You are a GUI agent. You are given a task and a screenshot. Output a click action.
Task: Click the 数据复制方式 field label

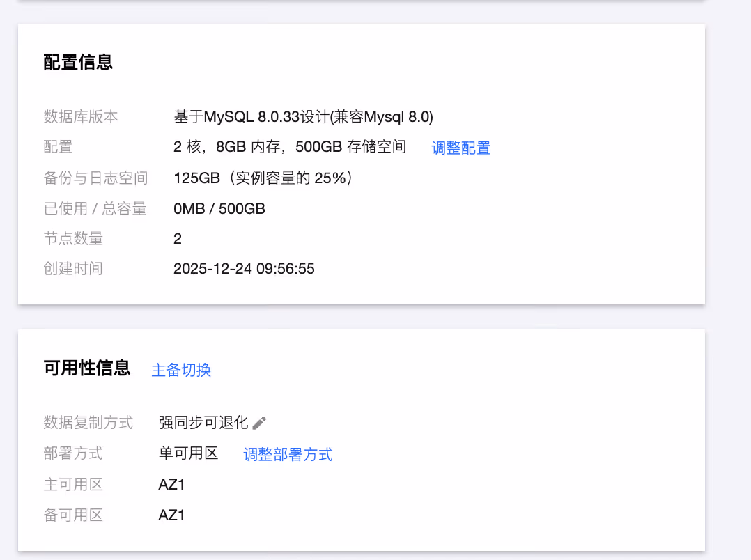pyautogui.click(x=88, y=422)
